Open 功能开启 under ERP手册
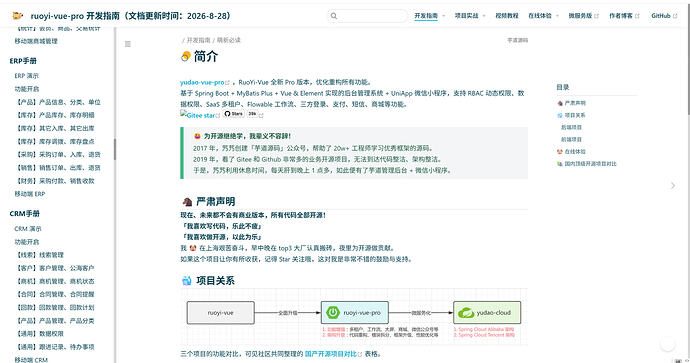The image size is (690, 363). coord(27,89)
